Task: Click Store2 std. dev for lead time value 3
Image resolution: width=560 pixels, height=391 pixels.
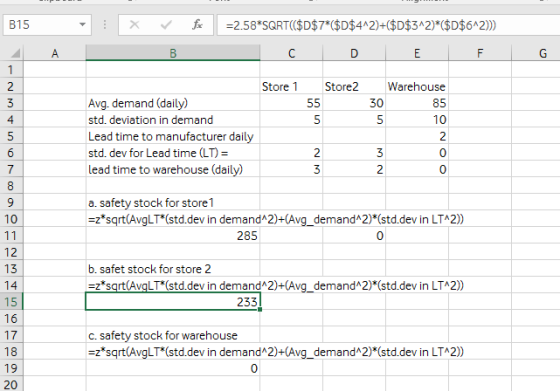Action: [354, 153]
